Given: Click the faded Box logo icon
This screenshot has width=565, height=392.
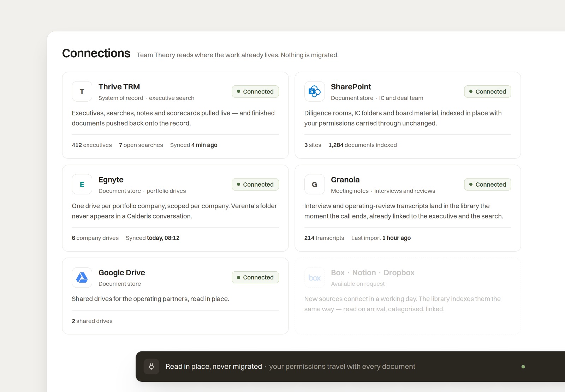Looking at the screenshot, I should 314,277.
